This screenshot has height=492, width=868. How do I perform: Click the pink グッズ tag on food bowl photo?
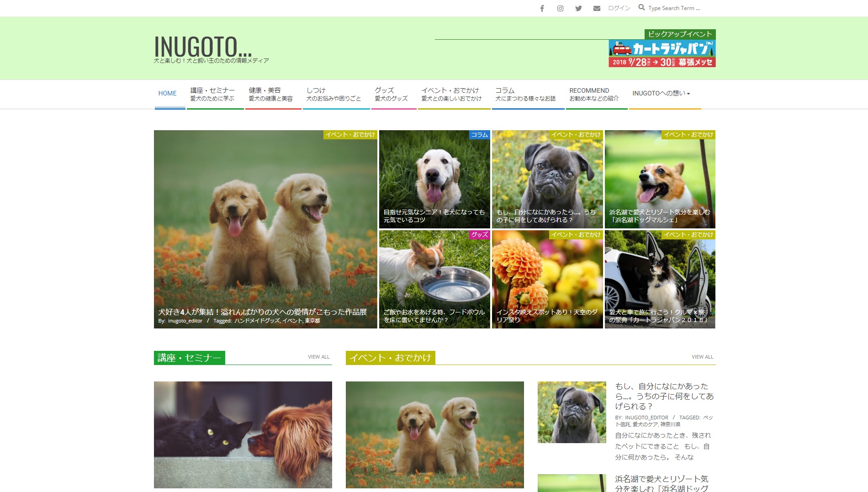pos(479,235)
